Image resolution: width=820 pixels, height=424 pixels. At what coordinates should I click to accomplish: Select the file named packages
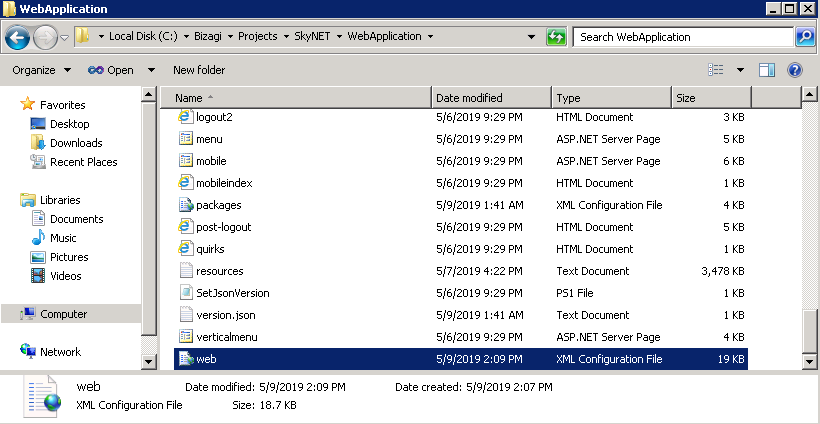(219, 205)
